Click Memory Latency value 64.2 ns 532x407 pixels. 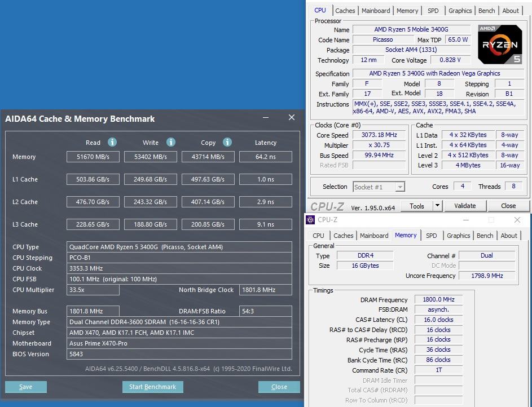click(266, 157)
